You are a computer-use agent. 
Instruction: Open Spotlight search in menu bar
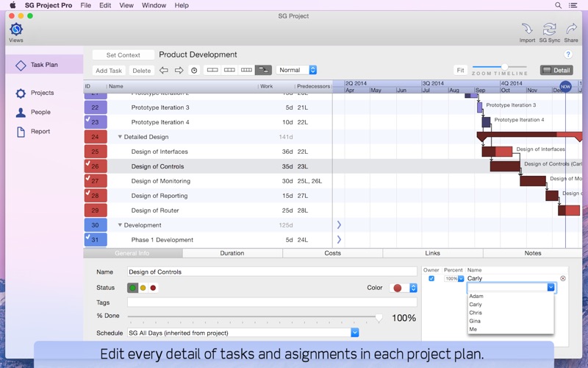pos(558,5)
